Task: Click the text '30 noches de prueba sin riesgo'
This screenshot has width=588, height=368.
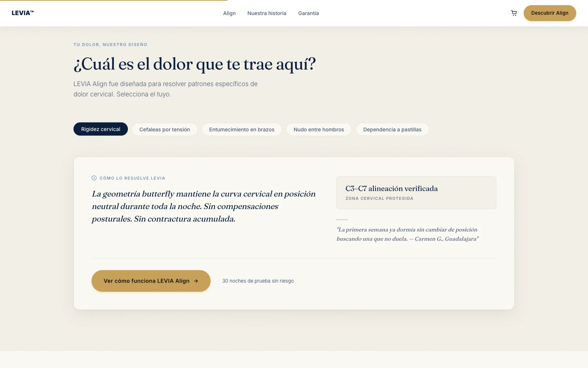Action: 258,281
